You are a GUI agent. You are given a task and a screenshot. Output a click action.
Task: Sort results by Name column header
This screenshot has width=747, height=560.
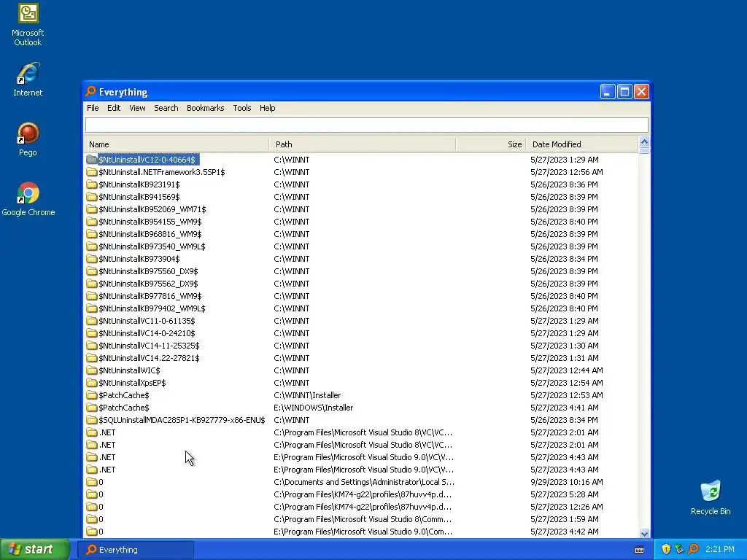(x=177, y=144)
